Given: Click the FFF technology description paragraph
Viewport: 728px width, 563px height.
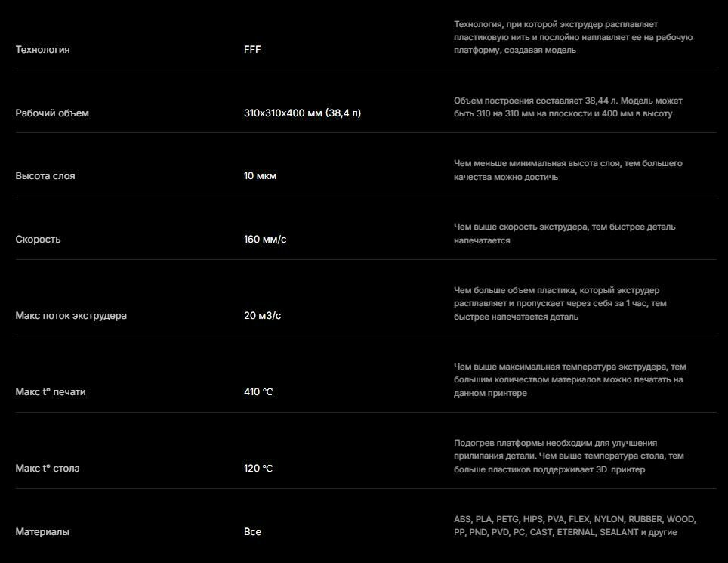Looking at the screenshot, I should [573, 37].
